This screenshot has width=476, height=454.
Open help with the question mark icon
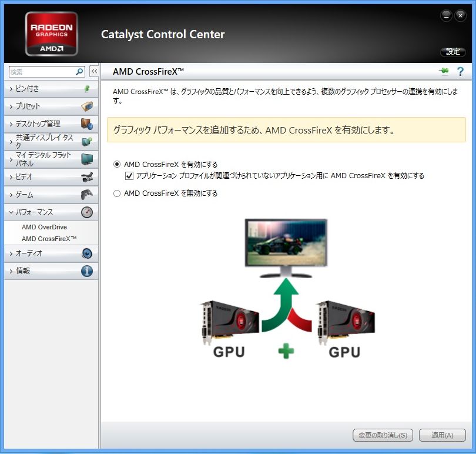coord(460,71)
